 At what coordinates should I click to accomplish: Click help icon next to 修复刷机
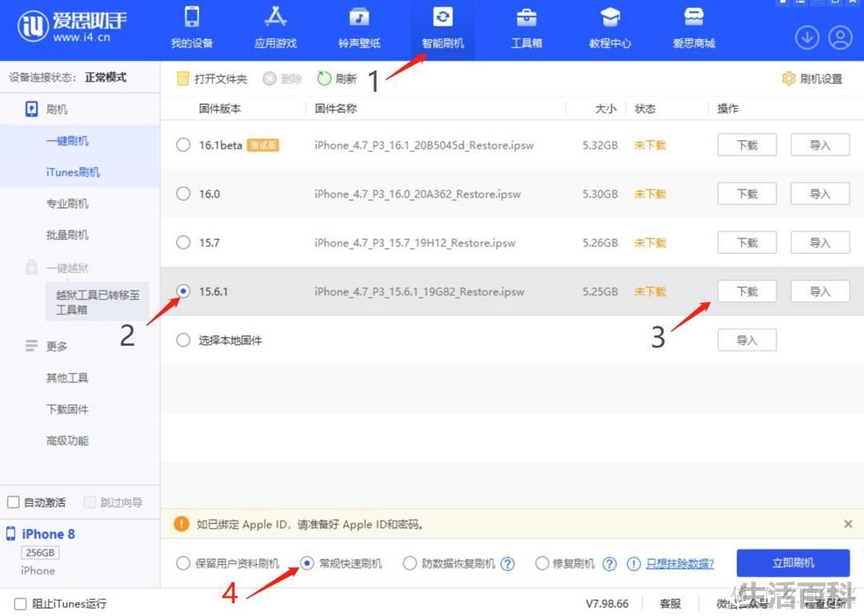coord(610,564)
